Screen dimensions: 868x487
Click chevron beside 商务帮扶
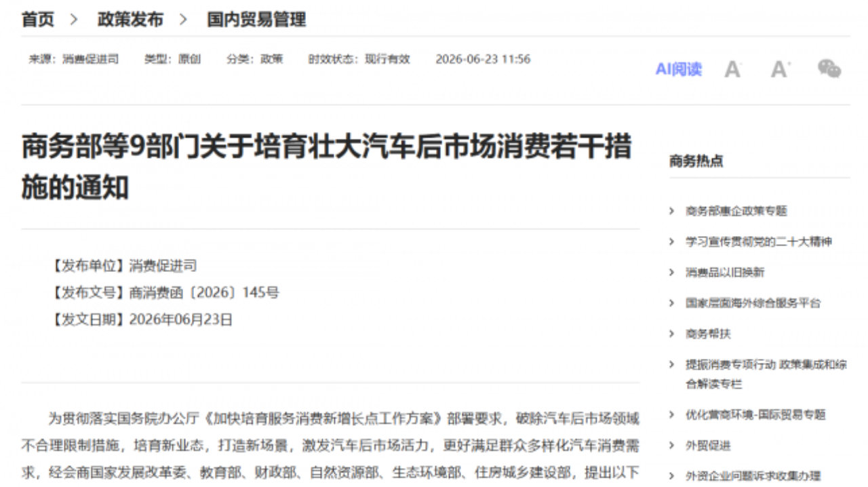click(x=672, y=334)
